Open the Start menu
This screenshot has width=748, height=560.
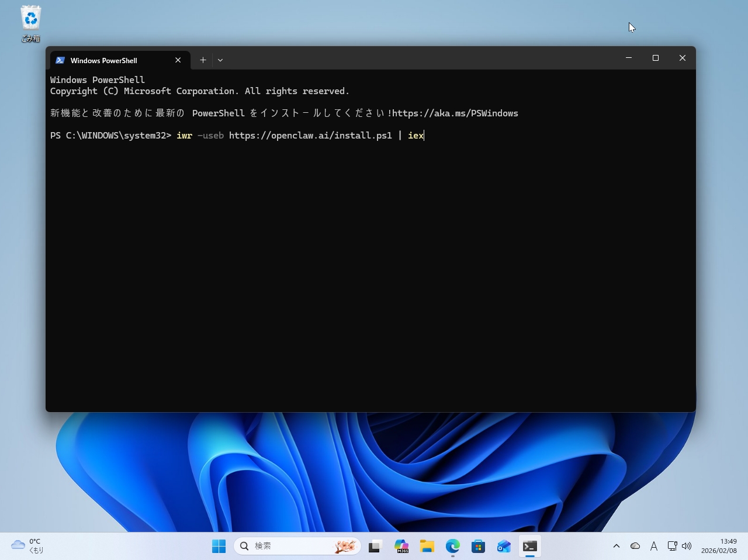point(219,545)
